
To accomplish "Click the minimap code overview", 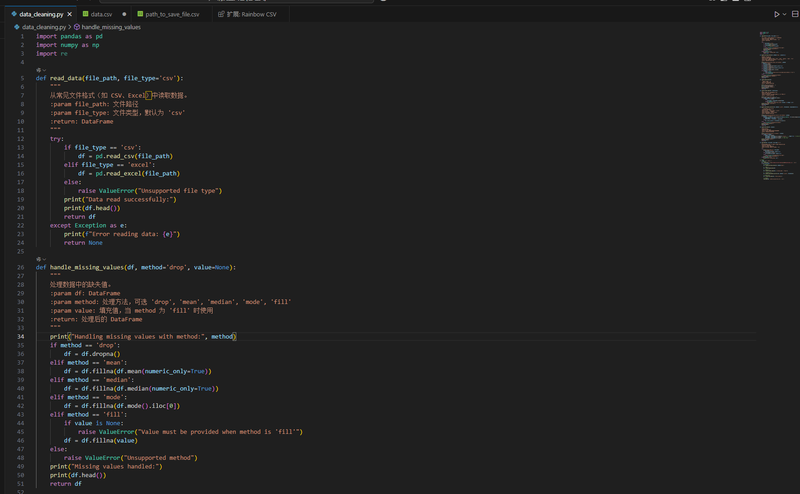I will click(x=778, y=106).
